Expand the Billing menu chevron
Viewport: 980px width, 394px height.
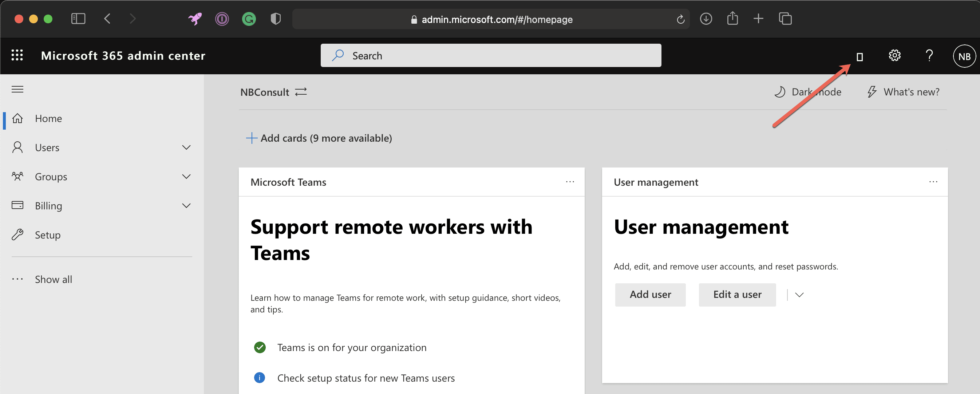pyautogui.click(x=186, y=206)
